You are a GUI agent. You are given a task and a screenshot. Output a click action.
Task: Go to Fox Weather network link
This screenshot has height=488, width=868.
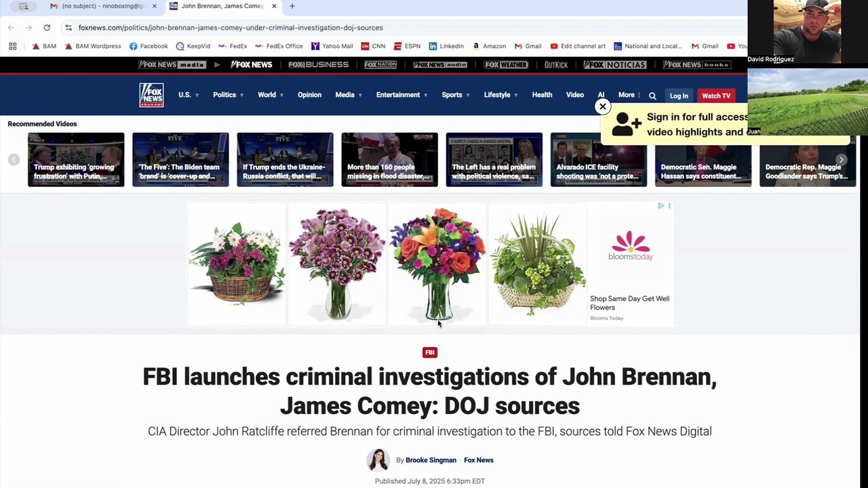coord(506,64)
